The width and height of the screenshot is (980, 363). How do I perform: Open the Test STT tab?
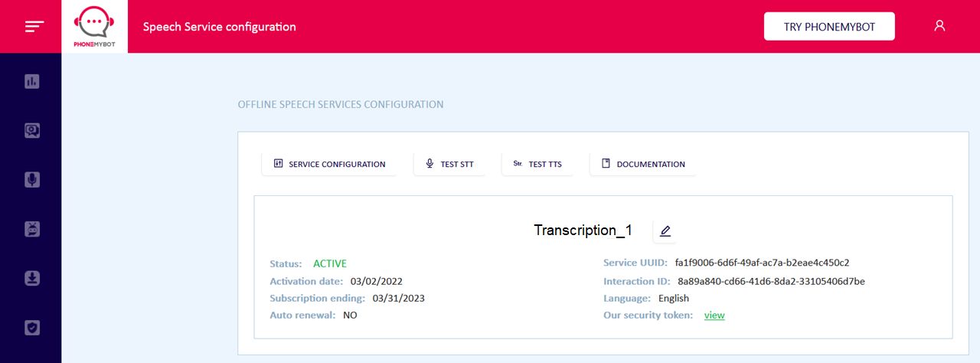click(449, 164)
